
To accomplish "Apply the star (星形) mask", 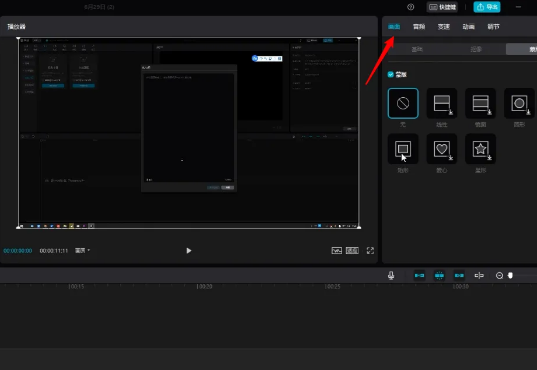I will pos(480,149).
